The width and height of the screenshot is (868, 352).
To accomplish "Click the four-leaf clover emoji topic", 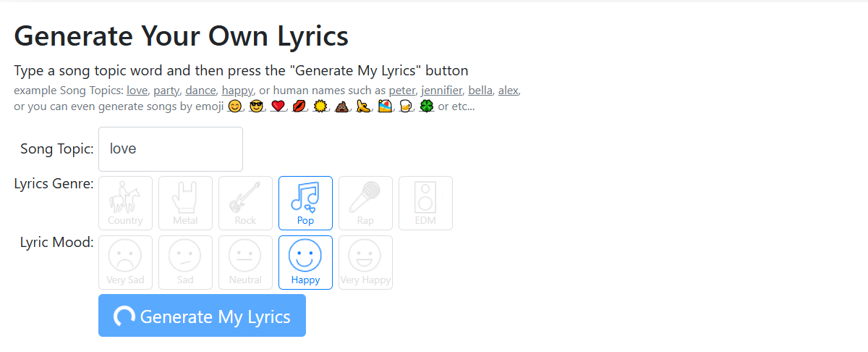I will (427, 107).
